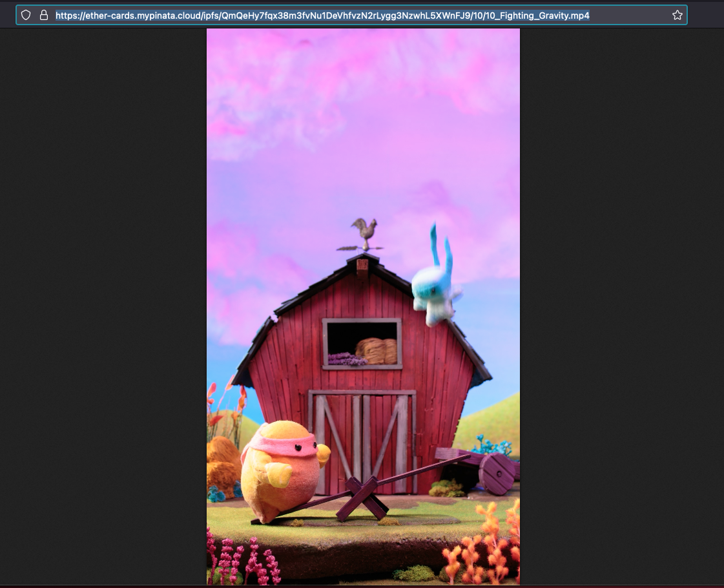
Task: Click the barn's red chimney on the roof
Action: (362, 266)
